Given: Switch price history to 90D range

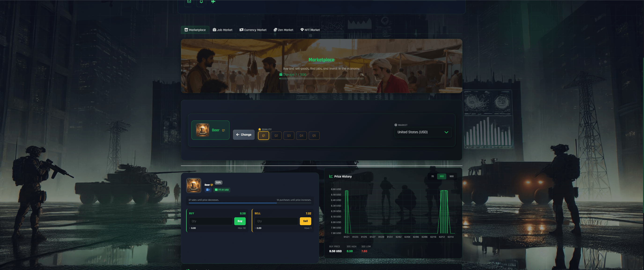Looking at the screenshot, I should 451,176.
